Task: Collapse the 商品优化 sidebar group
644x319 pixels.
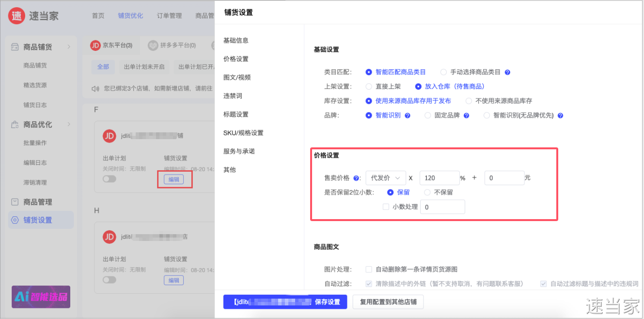Action: click(68, 125)
